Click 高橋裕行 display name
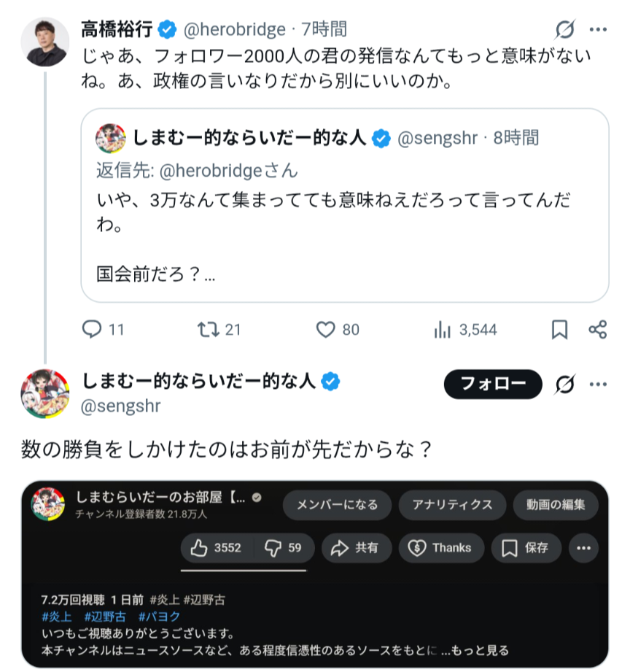The height and width of the screenshot is (672, 630). (x=117, y=29)
